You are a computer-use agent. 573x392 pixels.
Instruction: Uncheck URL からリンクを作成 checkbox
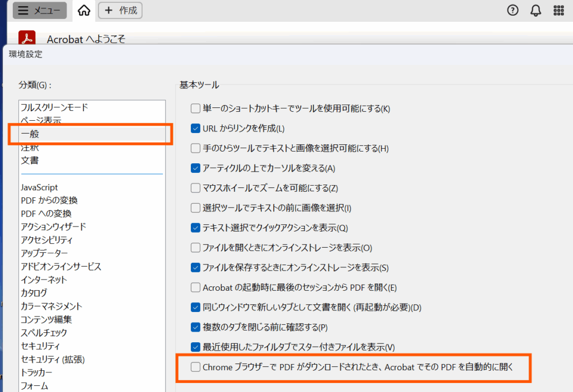tap(195, 128)
